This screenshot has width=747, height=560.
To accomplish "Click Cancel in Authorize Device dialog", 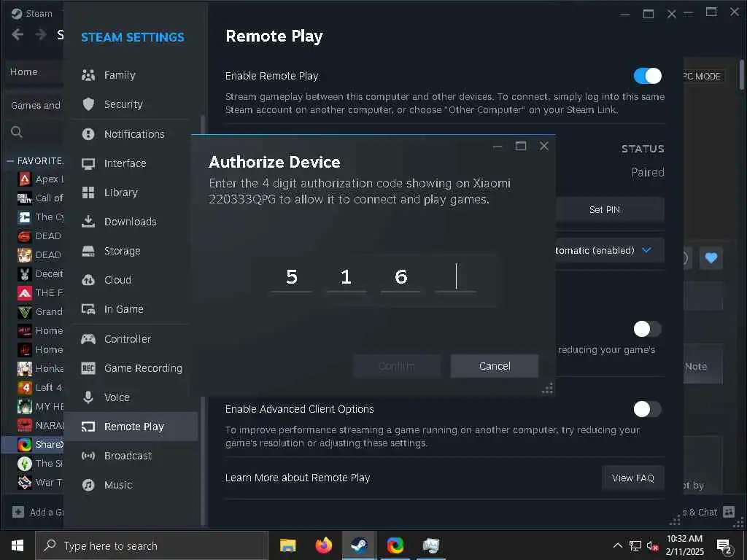I will point(495,366).
